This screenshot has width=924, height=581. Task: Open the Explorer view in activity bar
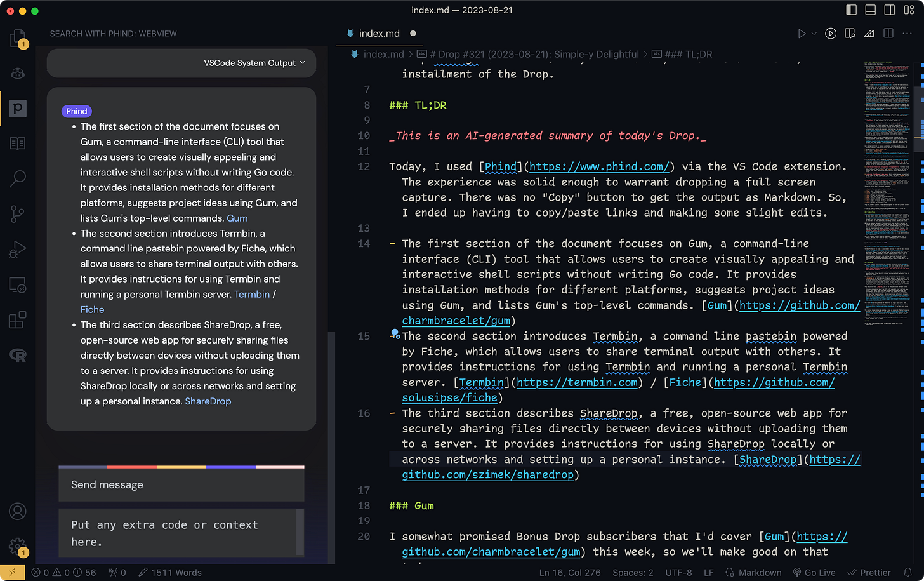18,39
